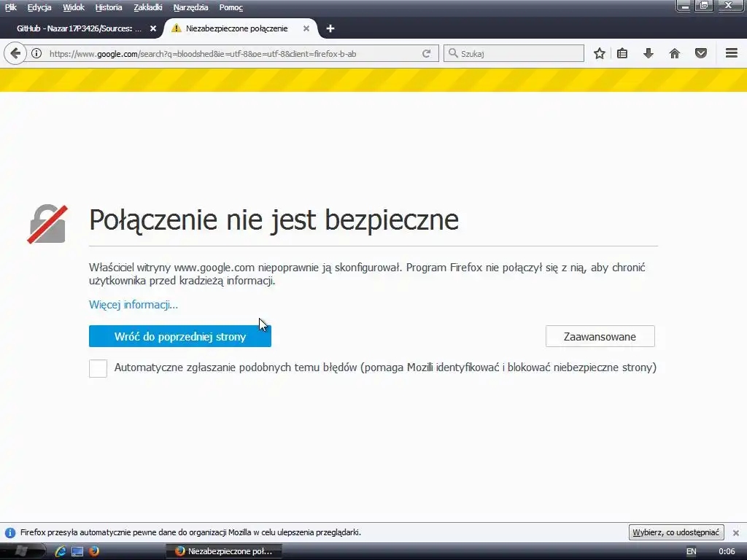The width and height of the screenshot is (747, 560).
Task: Launch Firefox from the quick launch icon
Action: (x=94, y=551)
